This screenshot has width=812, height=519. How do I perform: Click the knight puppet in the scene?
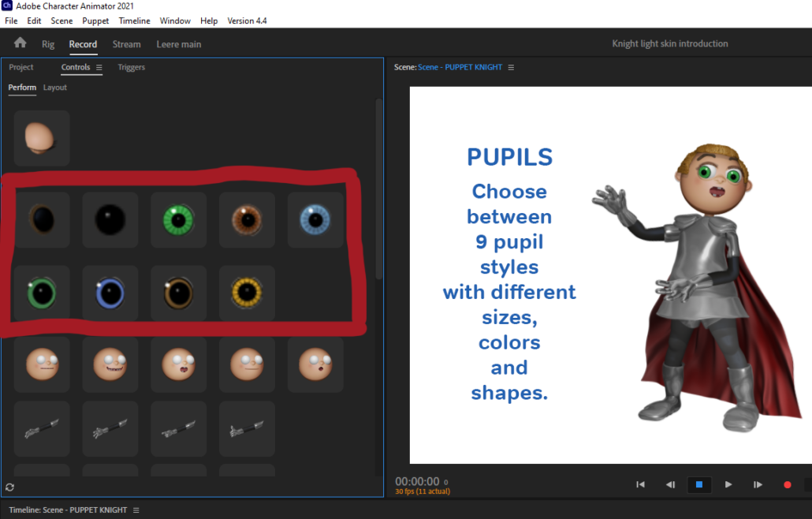698,287
